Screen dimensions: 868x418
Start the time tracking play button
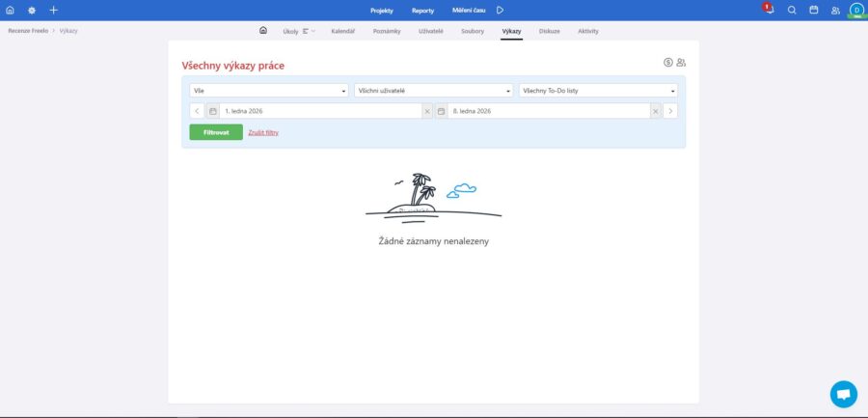tap(500, 10)
